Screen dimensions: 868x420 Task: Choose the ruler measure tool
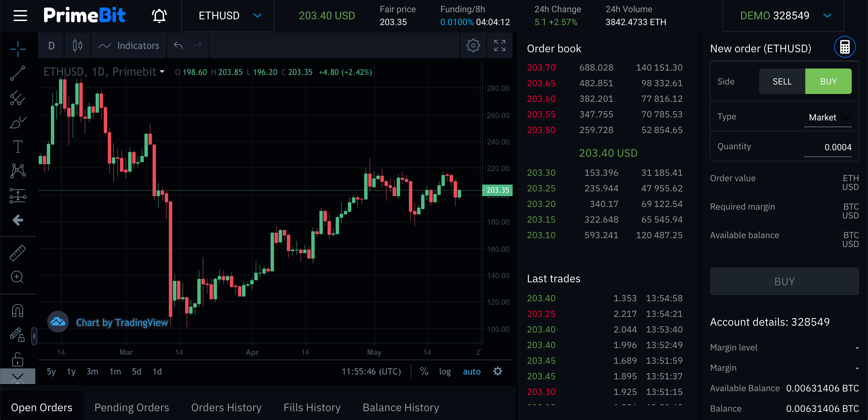(x=18, y=253)
